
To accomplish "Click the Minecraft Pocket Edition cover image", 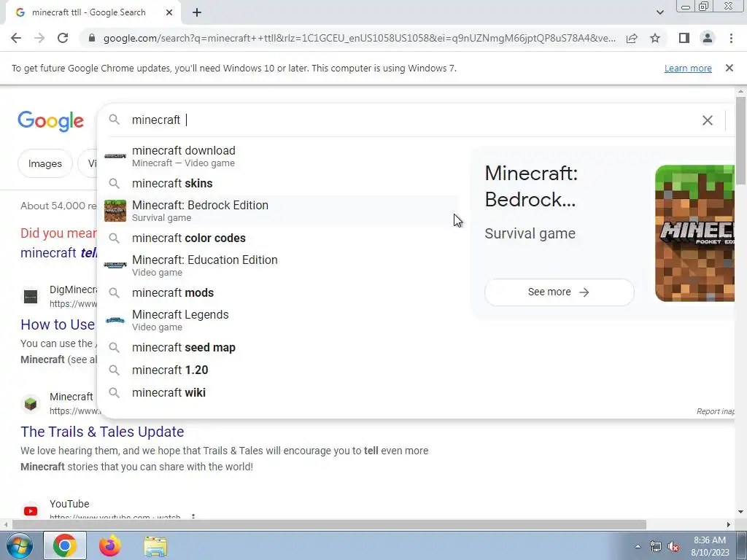I will coord(694,233).
